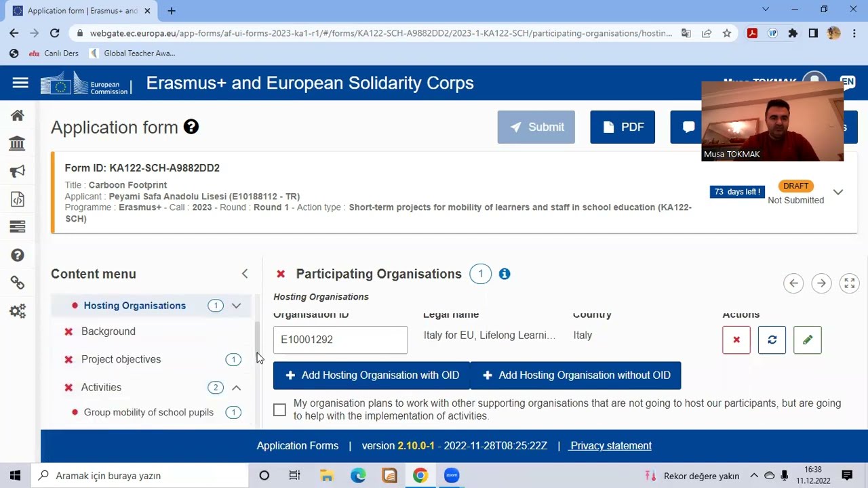
Task: Open the browser tab search dropdown
Action: [766, 9]
